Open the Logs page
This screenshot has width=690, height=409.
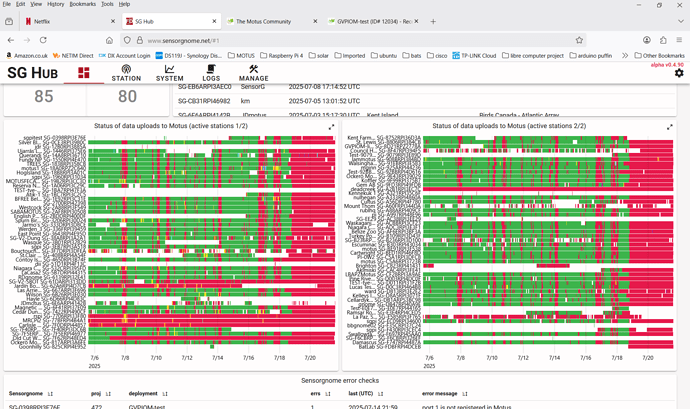coord(211,73)
